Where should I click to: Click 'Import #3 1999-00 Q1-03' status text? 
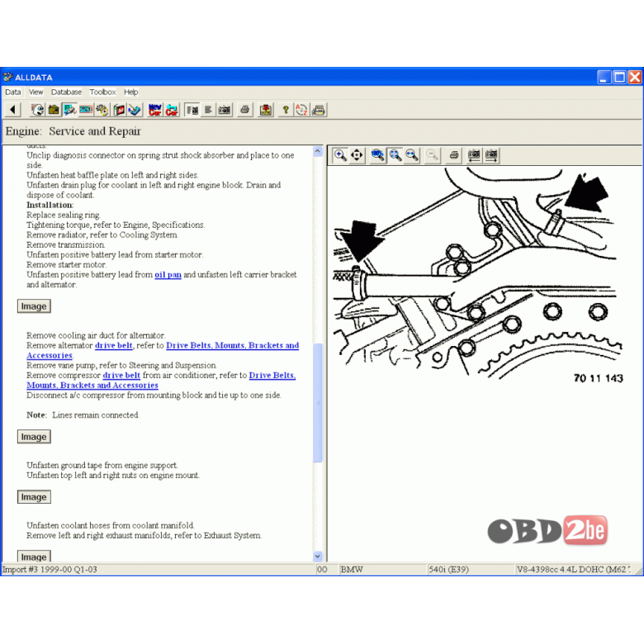point(50,570)
